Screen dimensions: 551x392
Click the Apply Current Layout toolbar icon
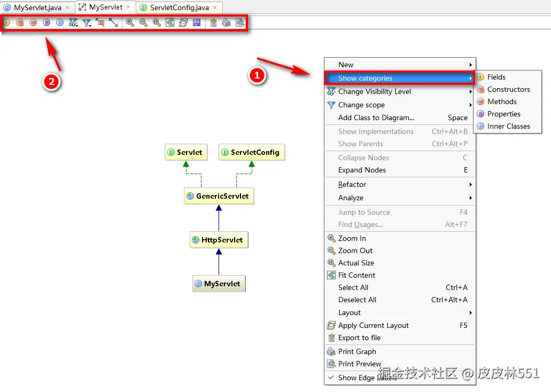click(x=183, y=23)
